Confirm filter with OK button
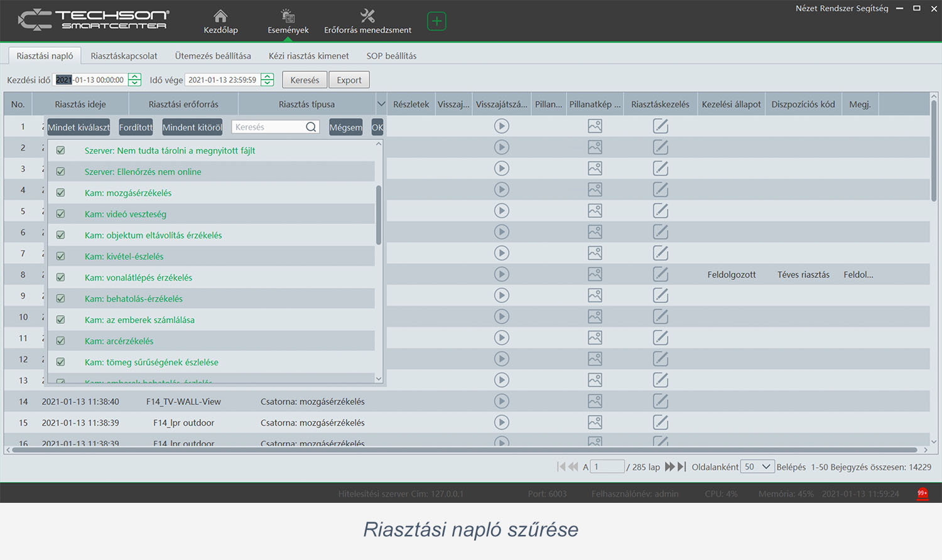 (x=377, y=127)
